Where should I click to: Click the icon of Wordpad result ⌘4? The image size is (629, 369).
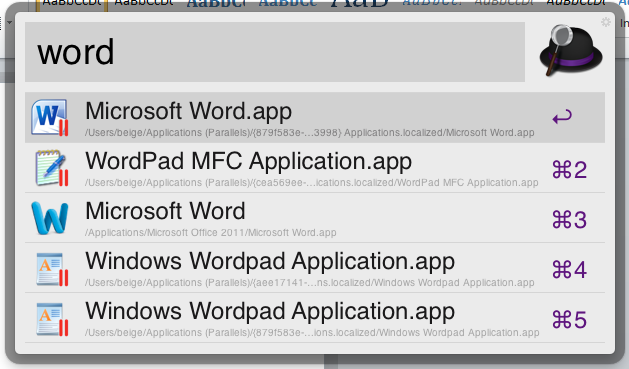click(x=51, y=269)
